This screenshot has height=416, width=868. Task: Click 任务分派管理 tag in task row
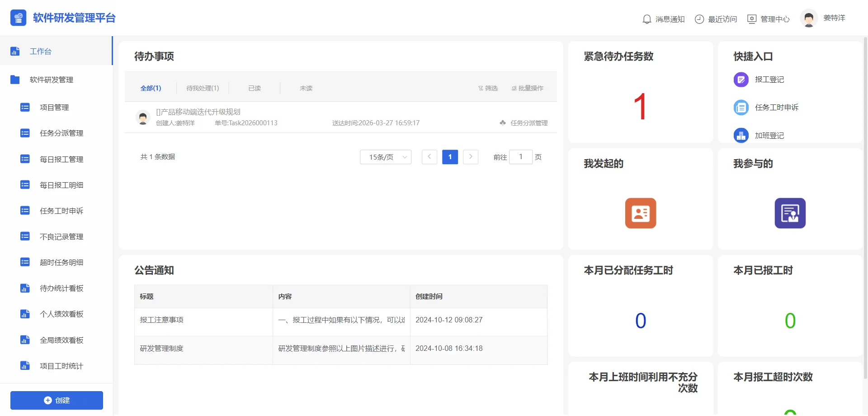coord(524,123)
